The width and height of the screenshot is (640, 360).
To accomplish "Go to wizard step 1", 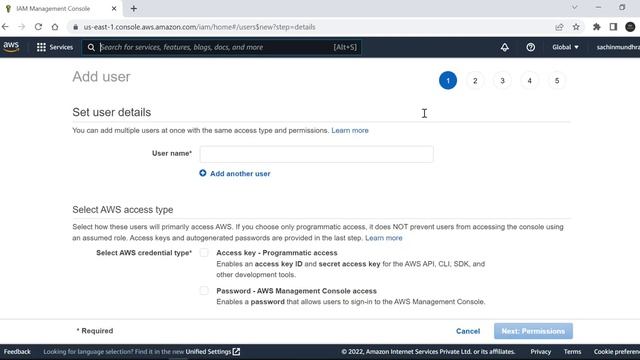I will coord(448,80).
